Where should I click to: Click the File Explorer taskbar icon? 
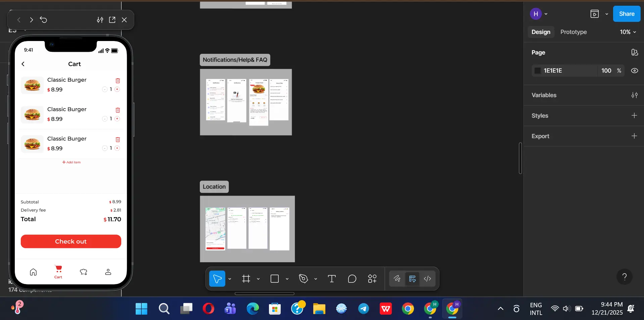pos(319,309)
